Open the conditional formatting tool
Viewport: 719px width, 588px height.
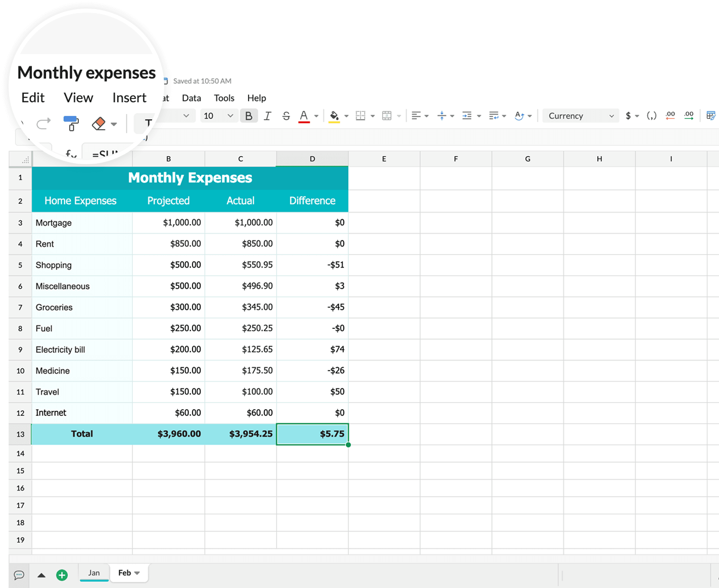coord(711,116)
